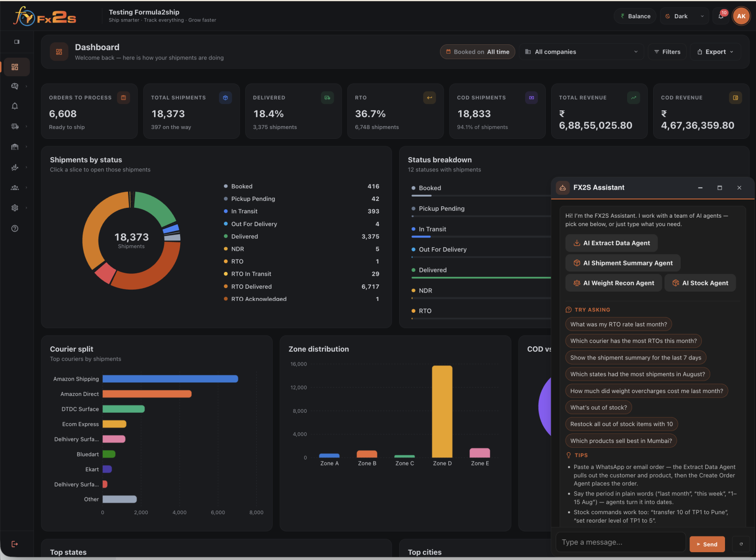Open the All companies dropdown
756x560 pixels.
[x=581, y=52]
